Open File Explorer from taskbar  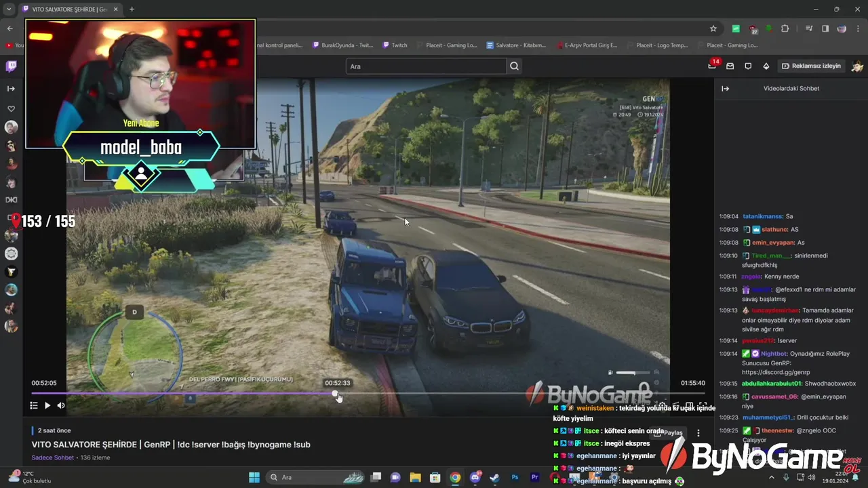[415, 477]
